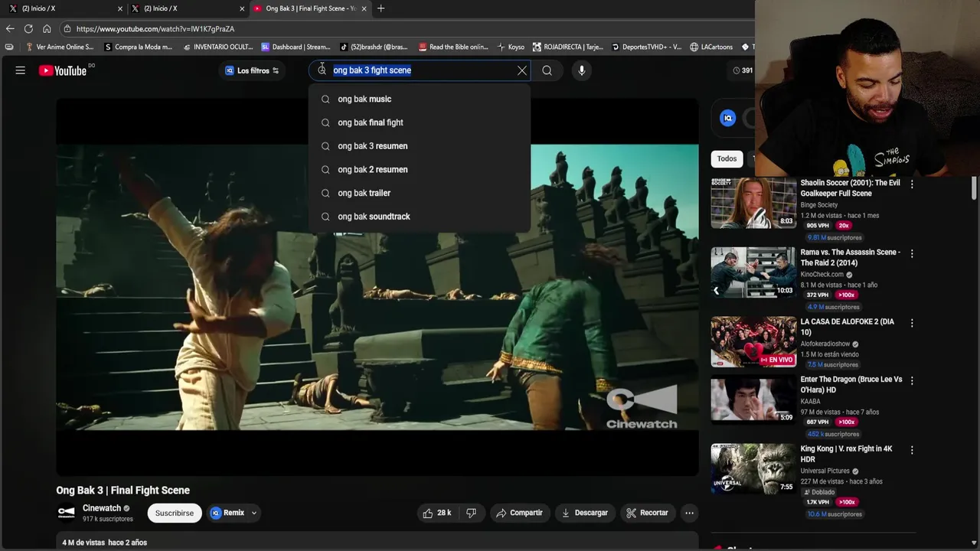
Task: Click the video player frame
Action: pos(377,287)
